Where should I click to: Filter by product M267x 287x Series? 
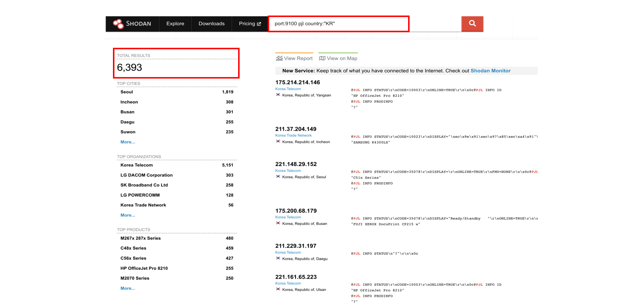click(x=141, y=238)
